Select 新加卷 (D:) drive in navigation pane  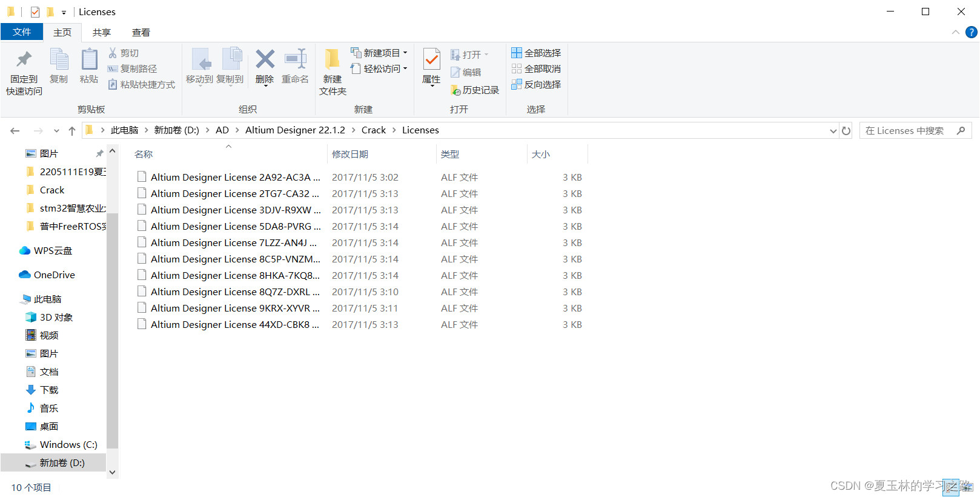(x=53, y=462)
